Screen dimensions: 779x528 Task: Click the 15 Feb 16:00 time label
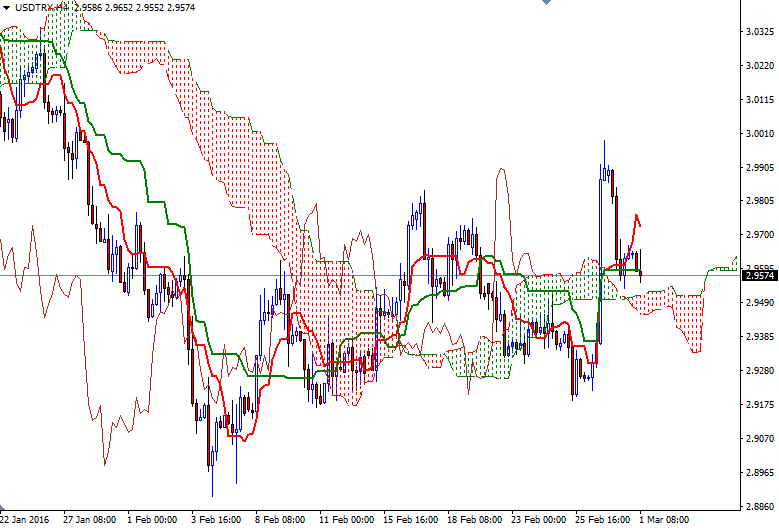410,520
